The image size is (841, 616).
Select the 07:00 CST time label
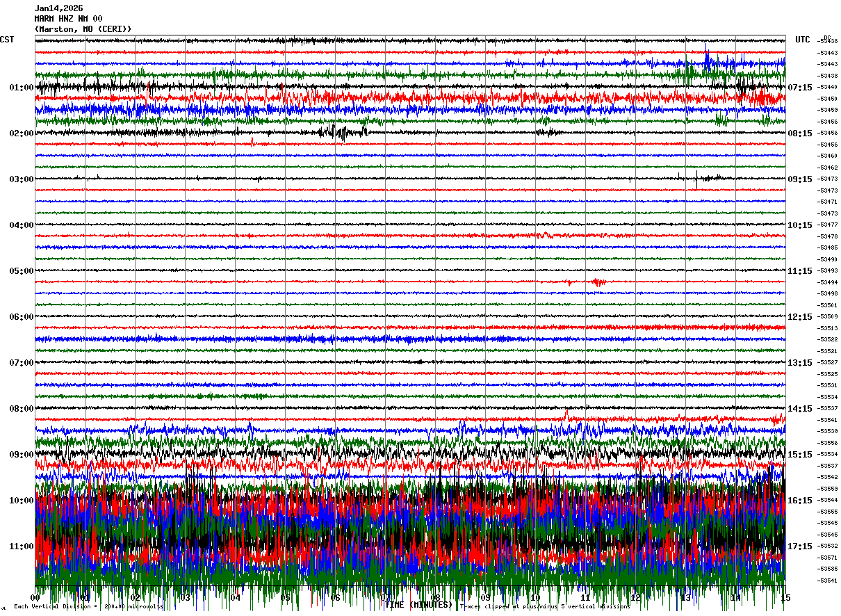pos(22,362)
